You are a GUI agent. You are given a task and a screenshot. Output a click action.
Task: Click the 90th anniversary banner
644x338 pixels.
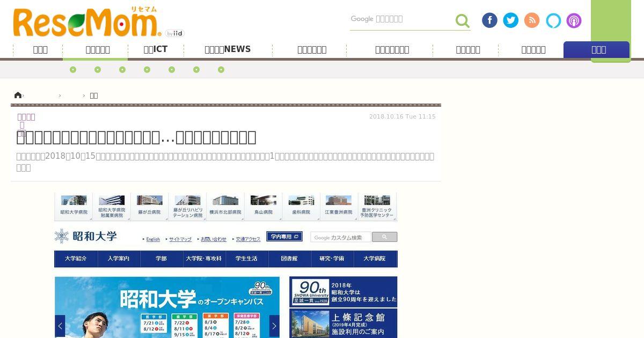tap(343, 292)
